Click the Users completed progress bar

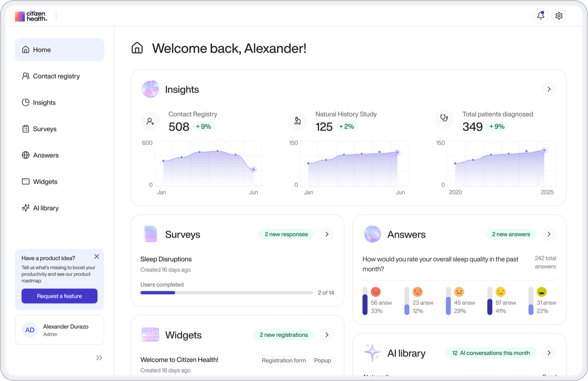click(227, 292)
